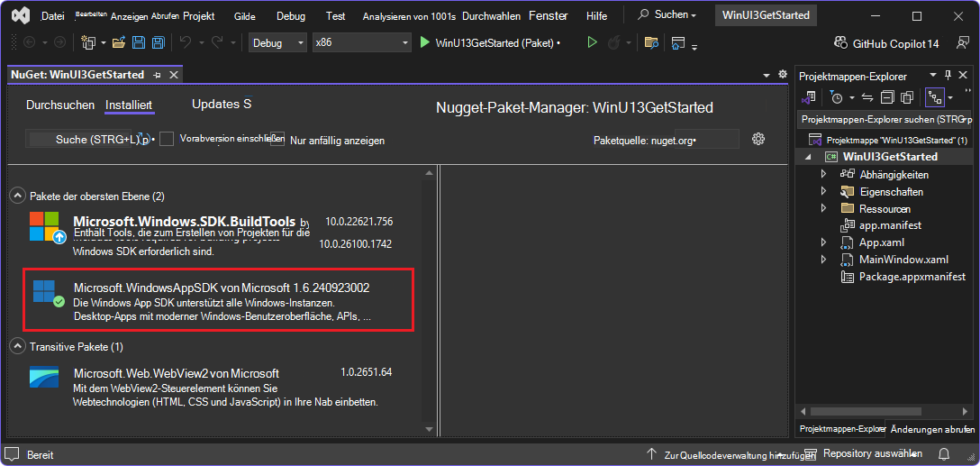
Task: Pin the NuGet: WinUI3GetStarted tab
Action: coord(157,75)
